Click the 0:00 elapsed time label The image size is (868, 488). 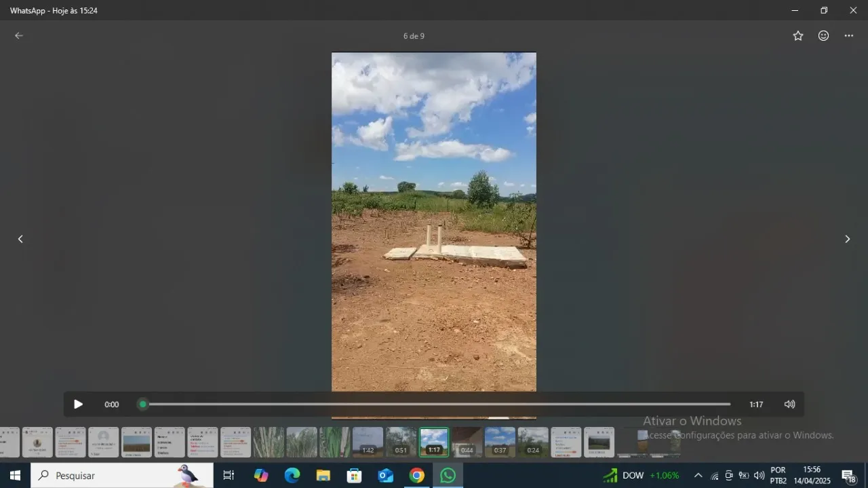click(x=112, y=405)
